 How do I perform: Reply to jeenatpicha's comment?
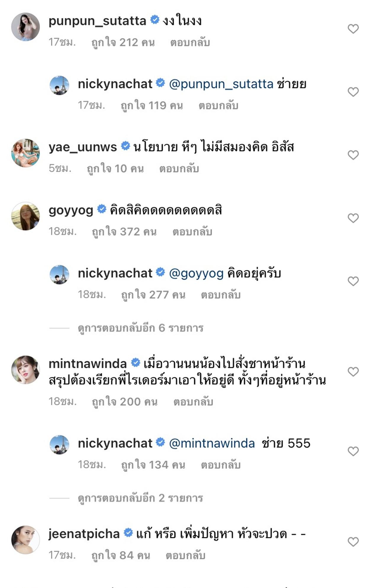pos(185,555)
